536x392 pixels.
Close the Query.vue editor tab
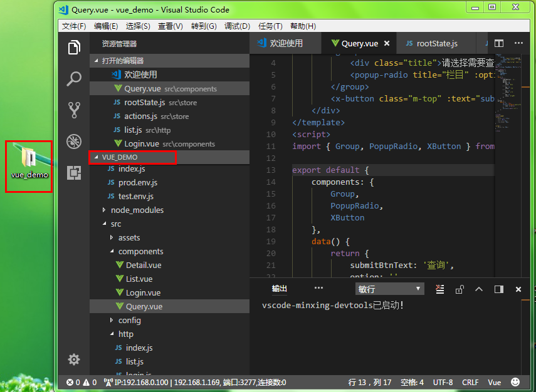(x=387, y=43)
